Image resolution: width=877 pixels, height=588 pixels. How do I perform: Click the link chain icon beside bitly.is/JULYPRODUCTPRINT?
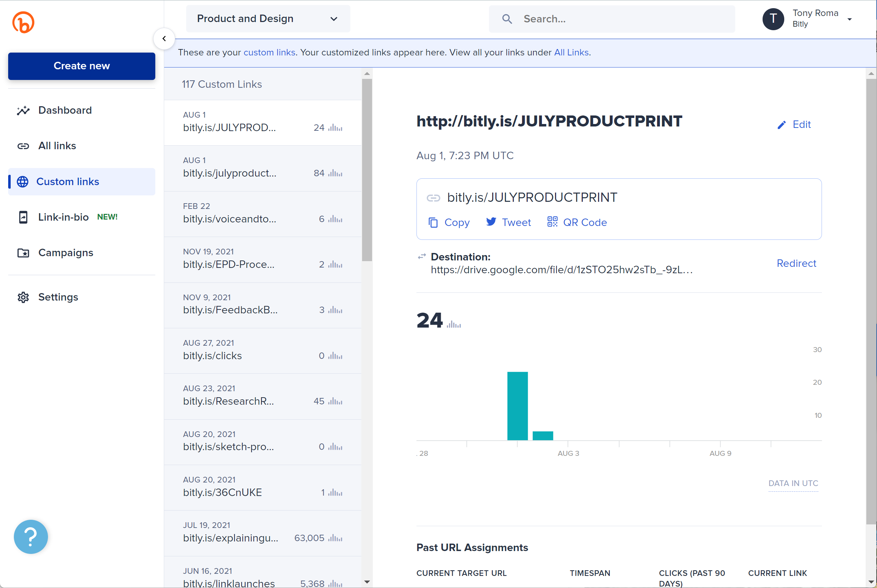(x=434, y=198)
